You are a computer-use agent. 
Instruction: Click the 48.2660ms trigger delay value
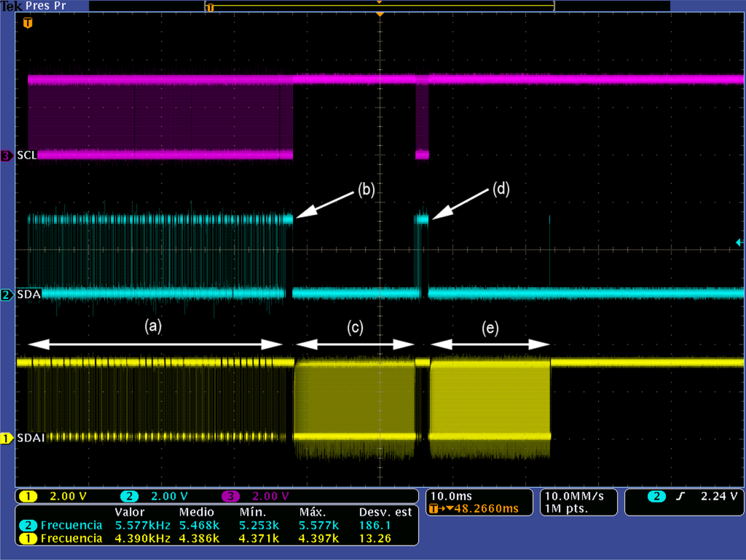click(x=487, y=509)
